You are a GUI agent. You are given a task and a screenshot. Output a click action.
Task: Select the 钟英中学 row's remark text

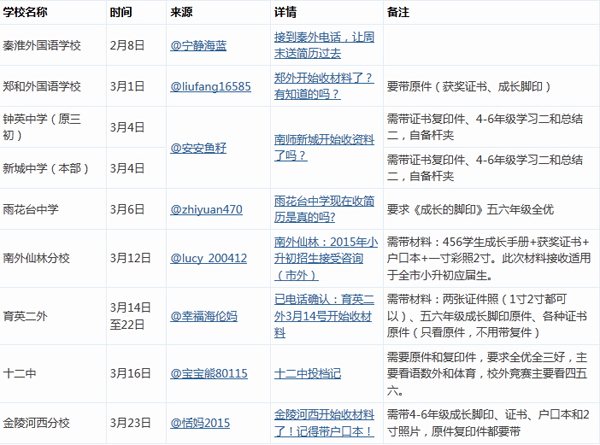485,127
